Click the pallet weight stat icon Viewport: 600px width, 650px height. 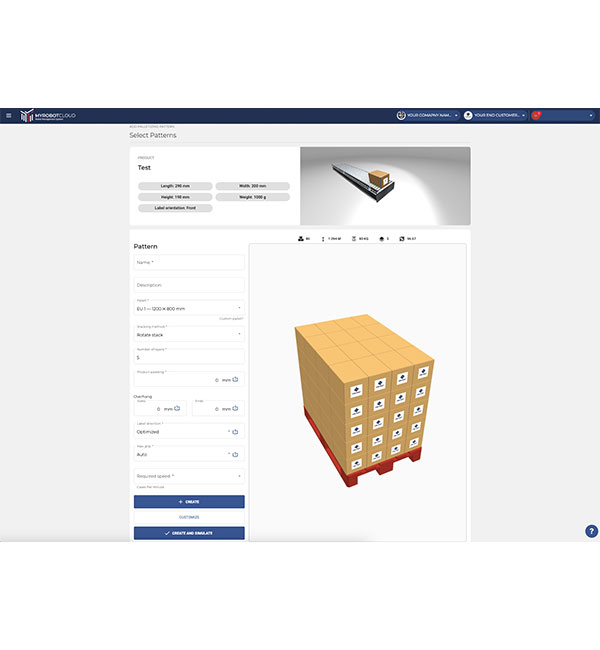click(x=354, y=239)
